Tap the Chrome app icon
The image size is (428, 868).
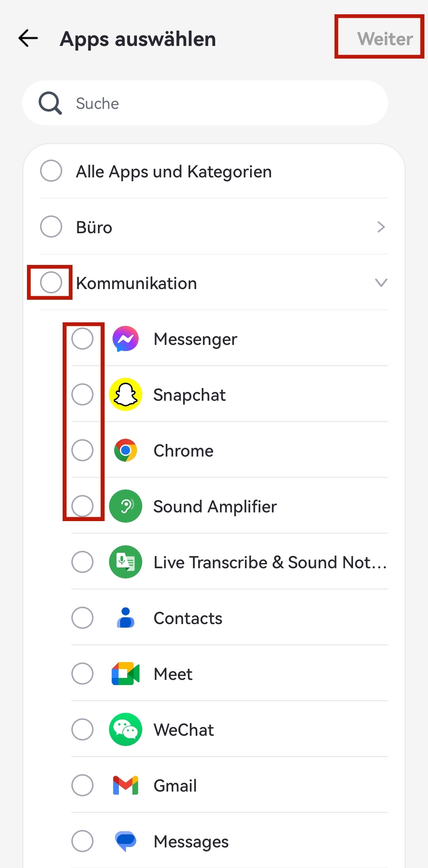(x=126, y=451)
